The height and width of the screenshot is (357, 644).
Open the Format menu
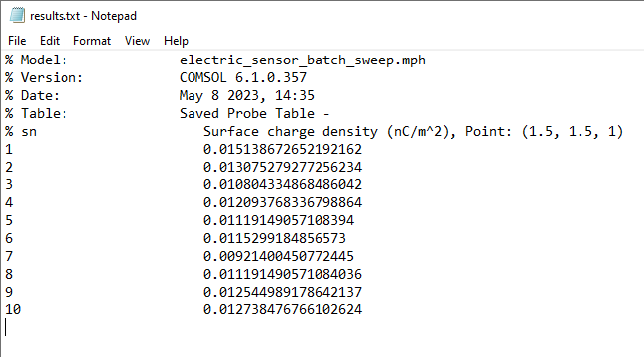pos(92,41)
